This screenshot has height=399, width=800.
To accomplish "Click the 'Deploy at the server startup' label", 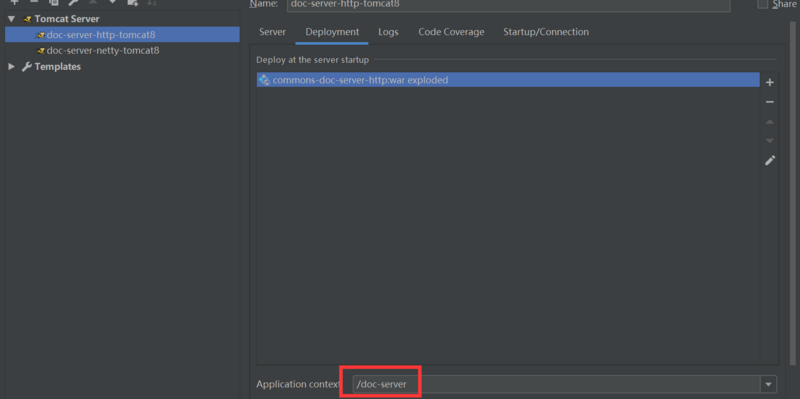I will coord(312,60).
